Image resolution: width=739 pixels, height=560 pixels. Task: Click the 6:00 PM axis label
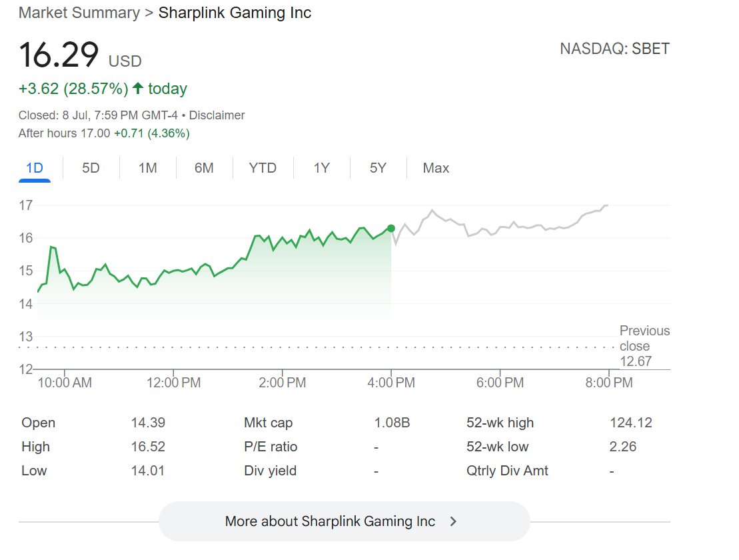point(500,382)
